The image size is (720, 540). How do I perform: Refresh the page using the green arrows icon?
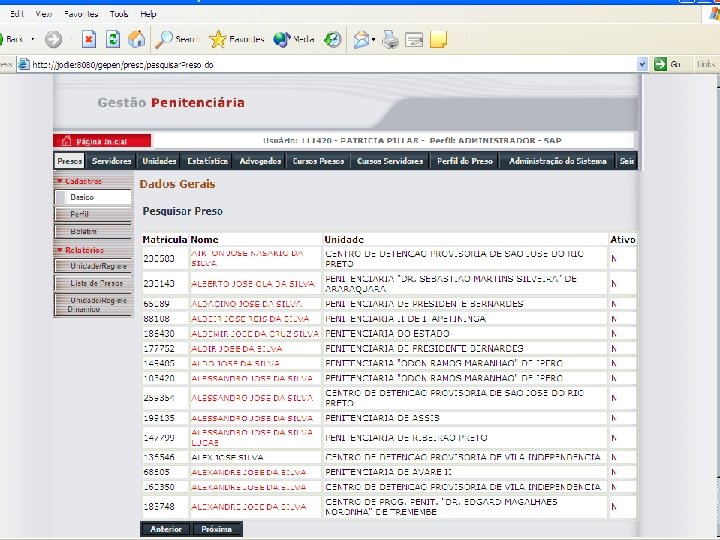(x=112, y=39)
